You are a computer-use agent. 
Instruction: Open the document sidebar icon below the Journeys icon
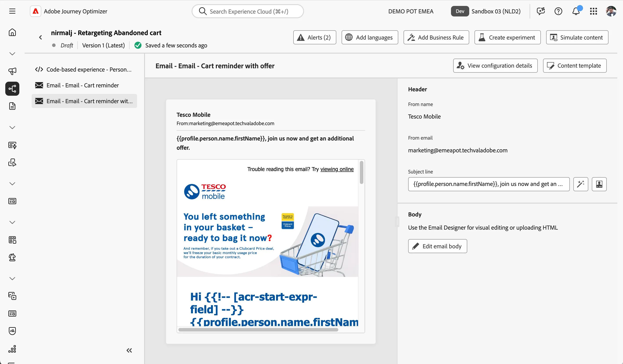pos(12,106)
